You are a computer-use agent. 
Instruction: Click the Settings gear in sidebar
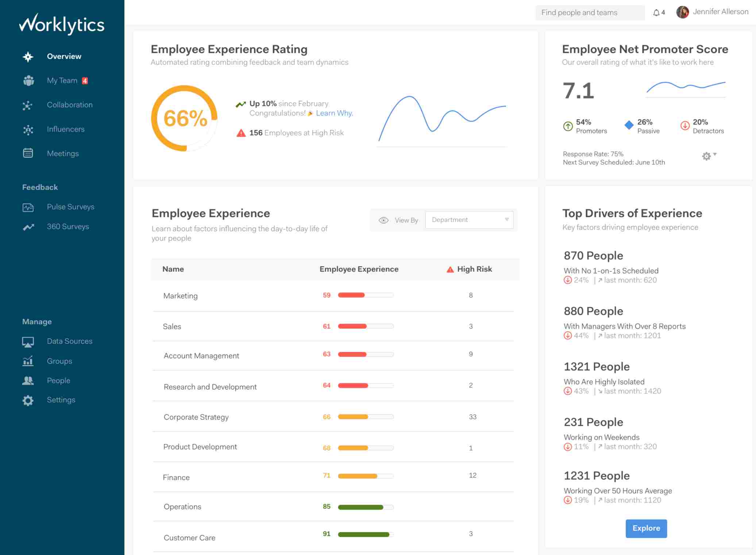[28, 401]
